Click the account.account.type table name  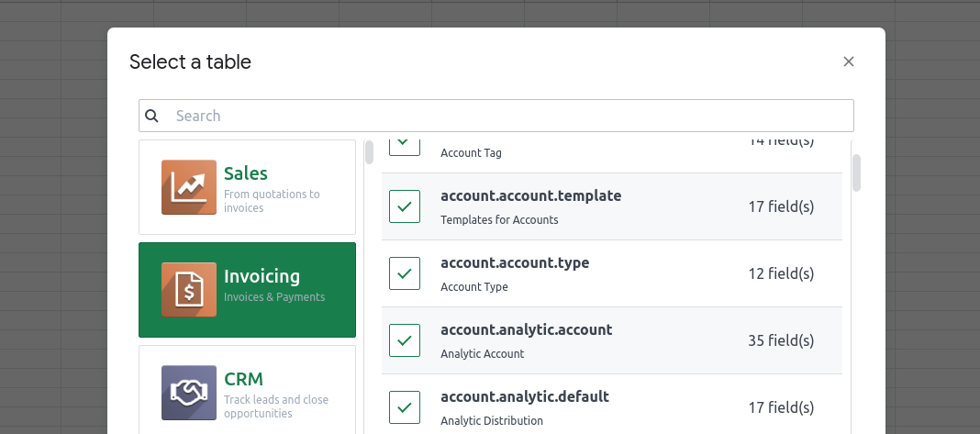[514, 262]
